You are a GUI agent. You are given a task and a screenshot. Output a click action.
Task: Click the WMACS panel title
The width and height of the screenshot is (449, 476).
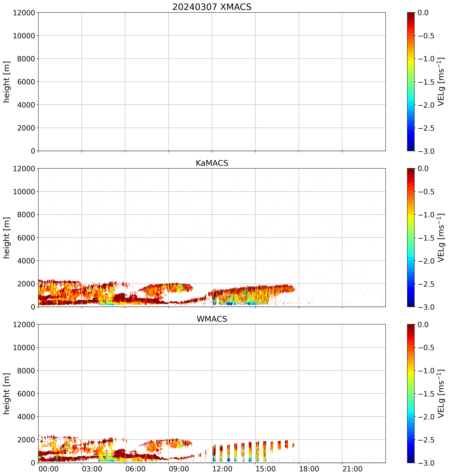(x=212, y=319)
